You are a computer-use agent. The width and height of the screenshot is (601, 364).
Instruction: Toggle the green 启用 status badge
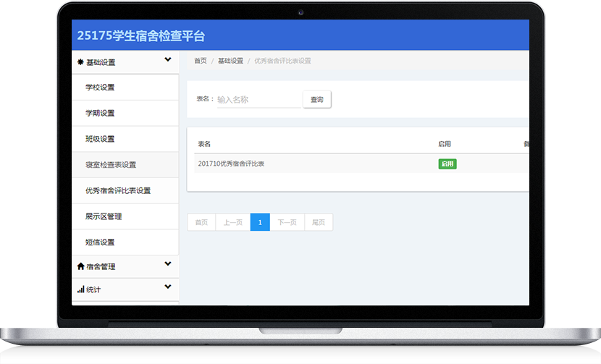pyautogui.click(x=447, y=164)
